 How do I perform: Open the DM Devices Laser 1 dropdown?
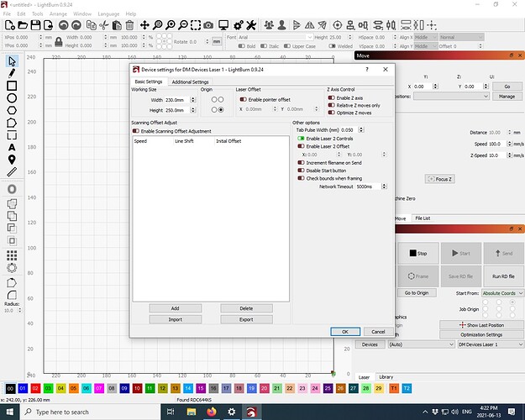[491, 344]
